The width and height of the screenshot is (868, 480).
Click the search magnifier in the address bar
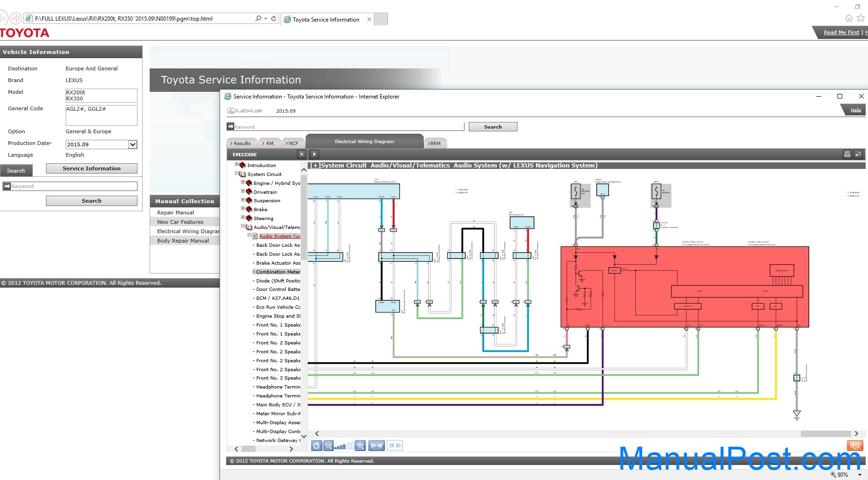pyautogui.click(x=258, y=19)
